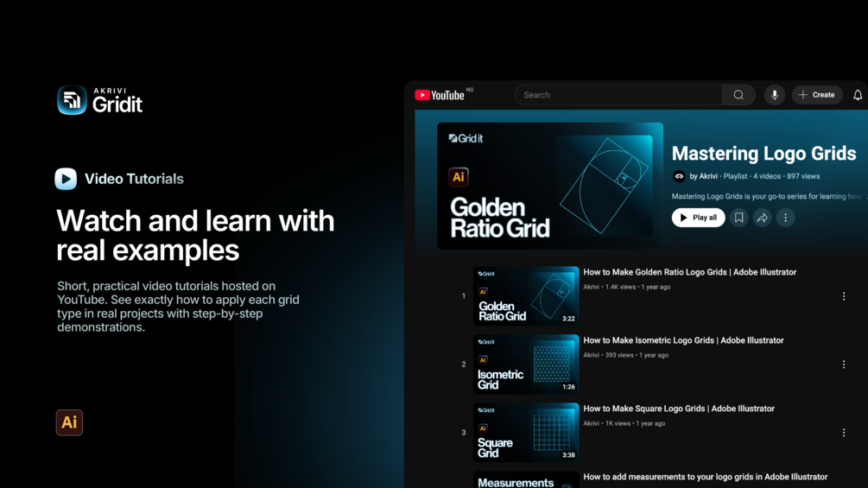
Task: Click '393 views • 1 year ago' text
Action: (637, 355)
